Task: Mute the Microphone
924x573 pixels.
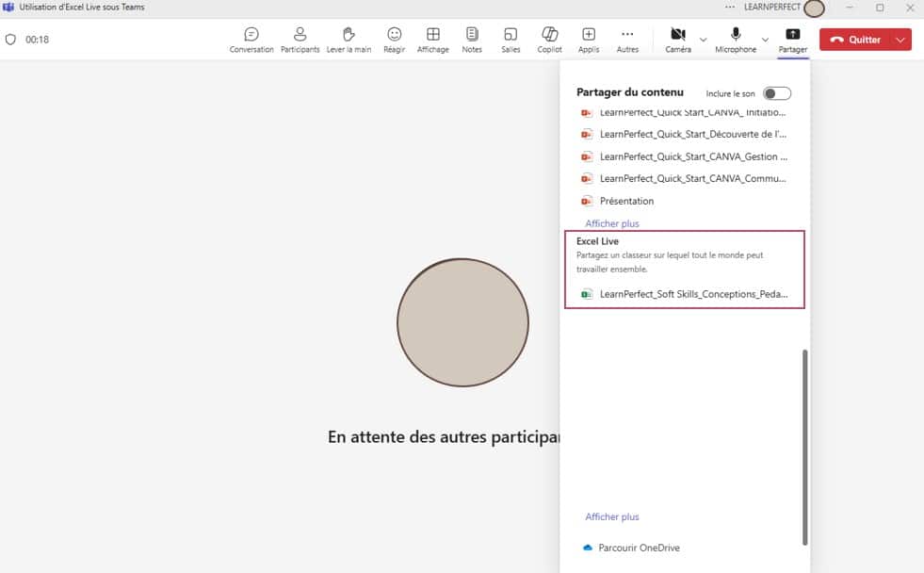Action: 736,41
